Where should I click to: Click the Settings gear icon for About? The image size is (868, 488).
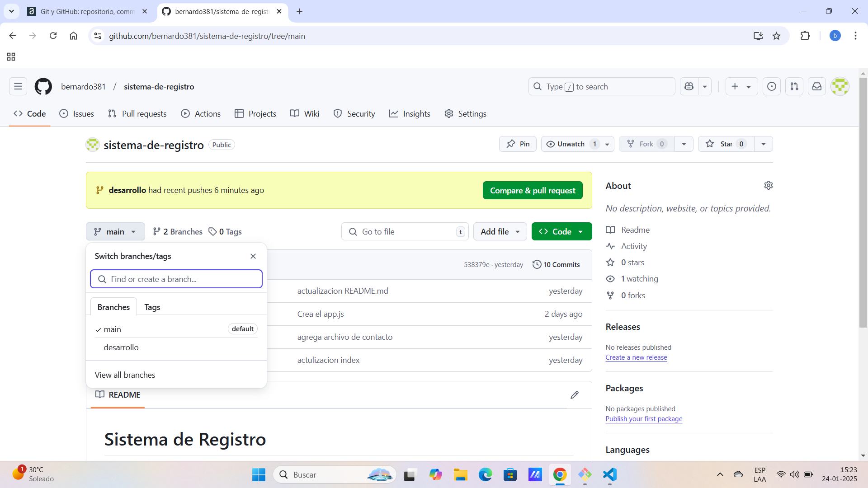769,185
